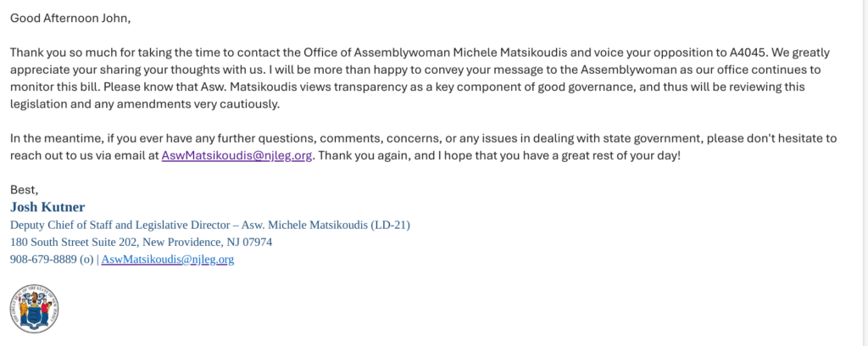The height and width of the screenshot is (346, 868).
Task: Click the New Jersey state seal image
Action: [34, 308]
